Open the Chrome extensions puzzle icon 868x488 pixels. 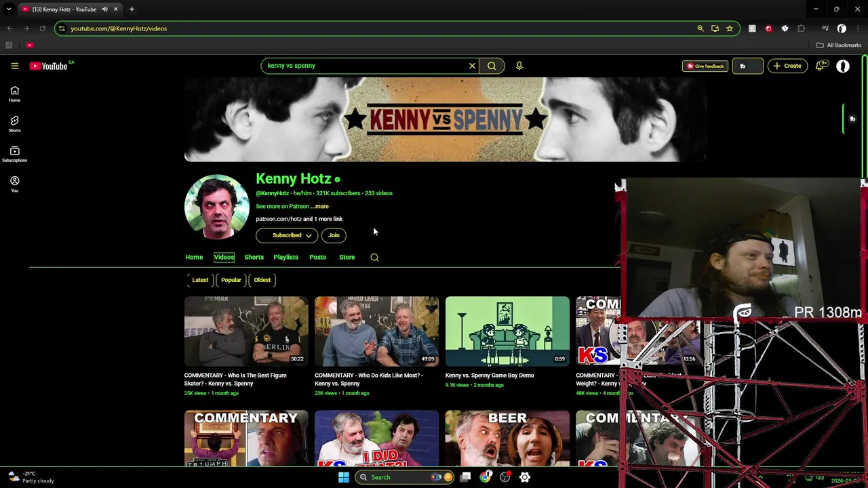click(x=802, y=28)
